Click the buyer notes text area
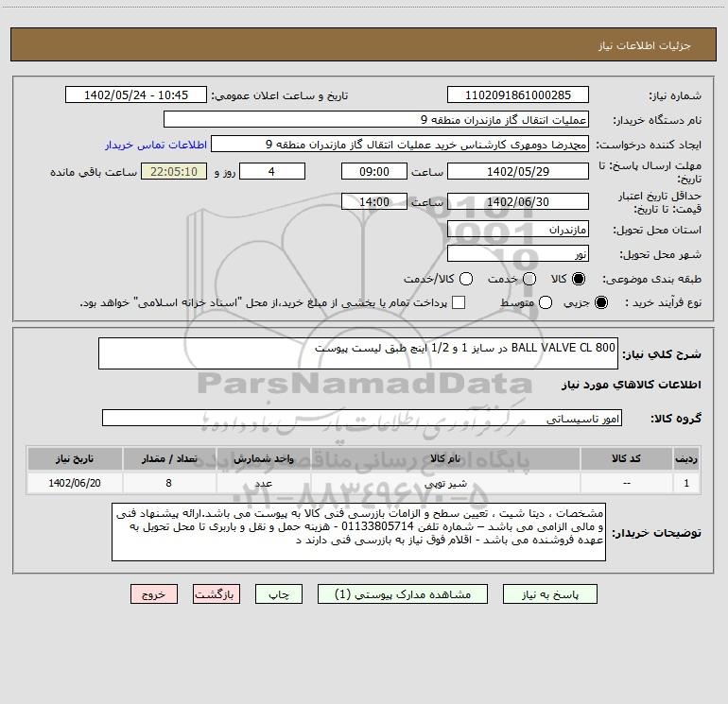Viewport: 728px width, 704px height. (358, 532)
